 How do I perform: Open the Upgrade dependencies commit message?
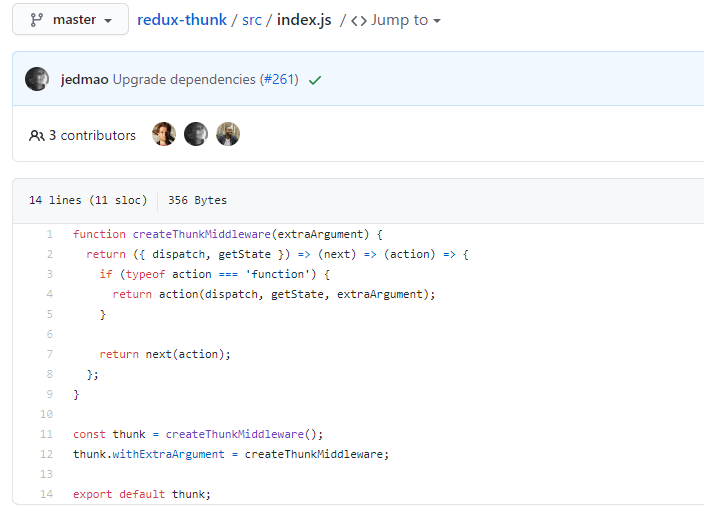click(184, 79)
